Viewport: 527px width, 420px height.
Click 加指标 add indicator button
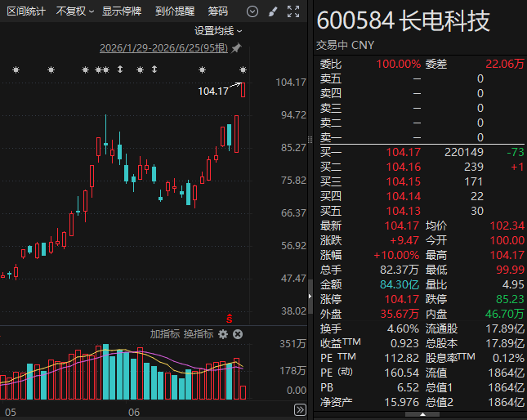(x=165, y=334)
